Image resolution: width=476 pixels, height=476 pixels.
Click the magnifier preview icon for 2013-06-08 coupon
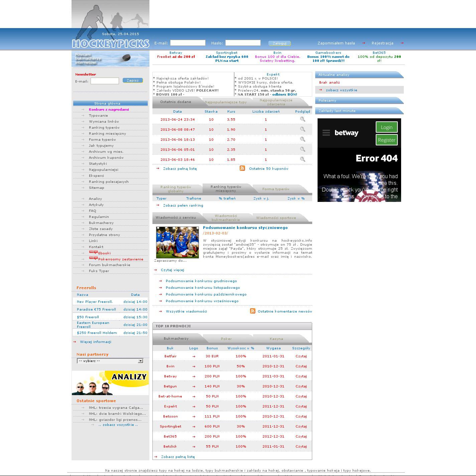tap(303, 129)
